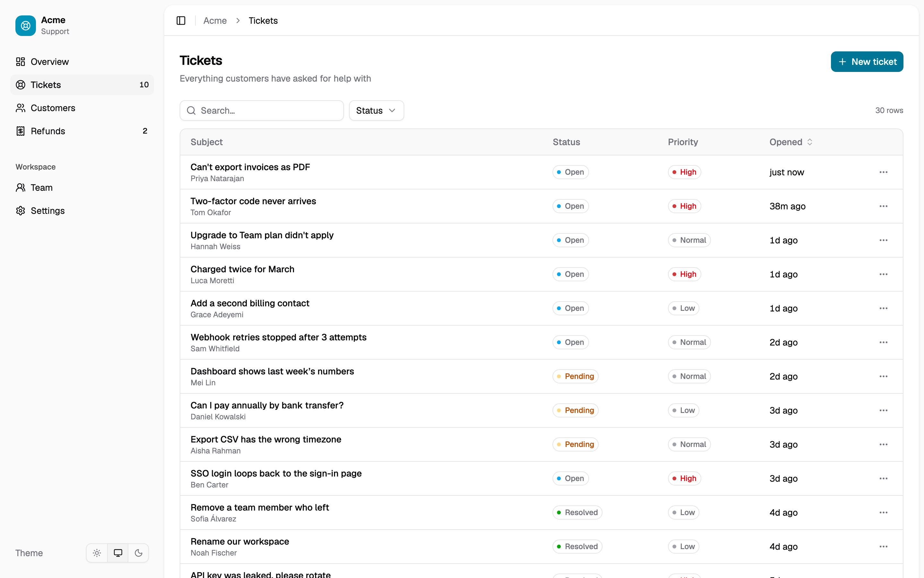The image size is (924, 578).
Task: Switch to light theme sun icon
Action: pyautogui.click(x=97, y=553)
